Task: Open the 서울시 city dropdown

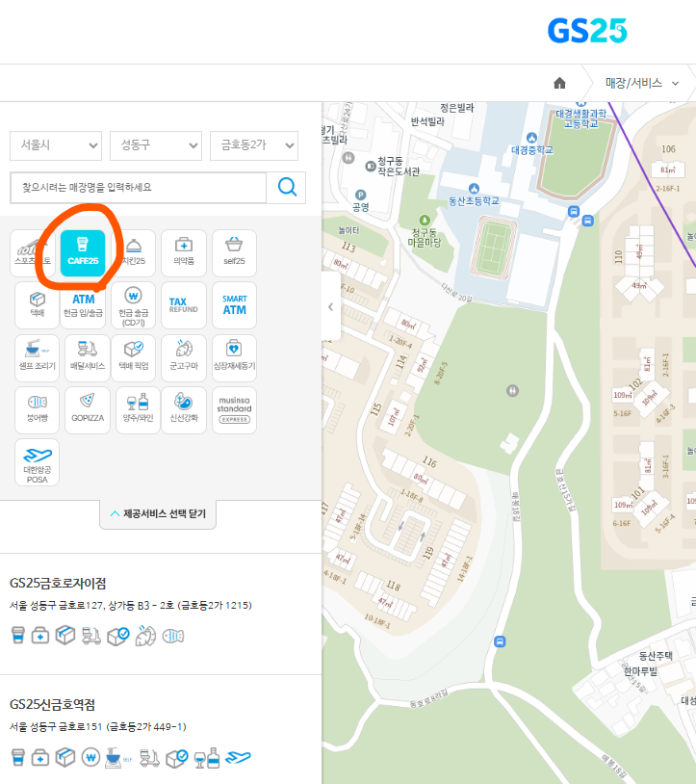Action: [x=56, y=145]
